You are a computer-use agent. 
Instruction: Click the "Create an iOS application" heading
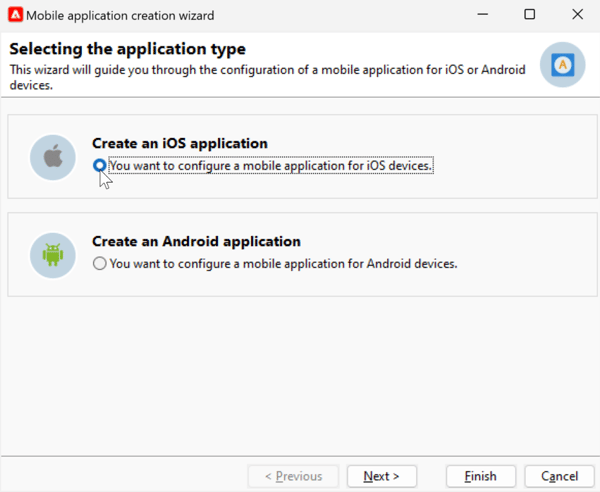(x=179, y=143)
